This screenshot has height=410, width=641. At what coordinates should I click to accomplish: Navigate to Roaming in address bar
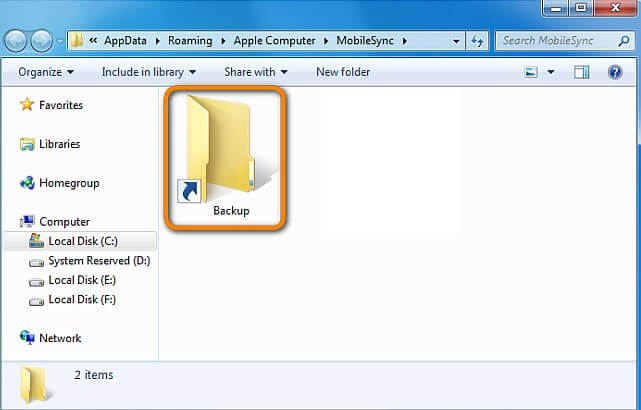190,40
